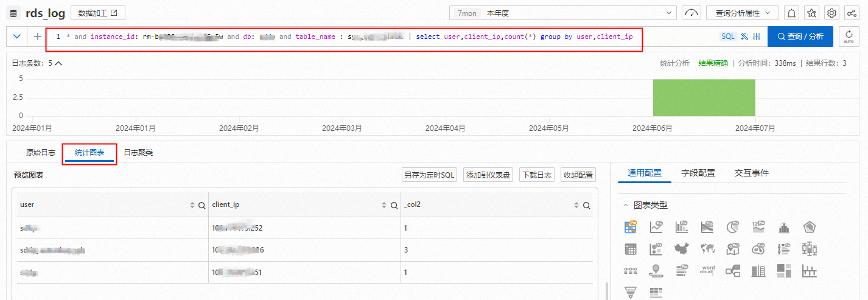
Task: Toggle the SQL mode badge
Action: pyautogui.click(x=729, y=37)
